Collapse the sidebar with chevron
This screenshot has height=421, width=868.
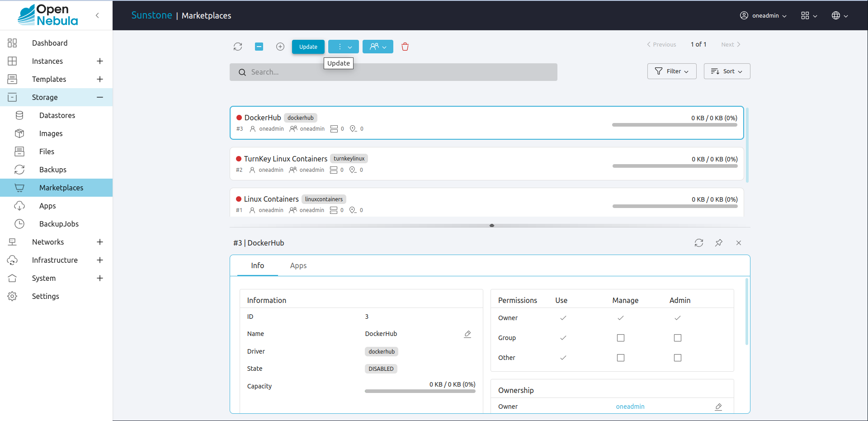[x=97, y=15]
